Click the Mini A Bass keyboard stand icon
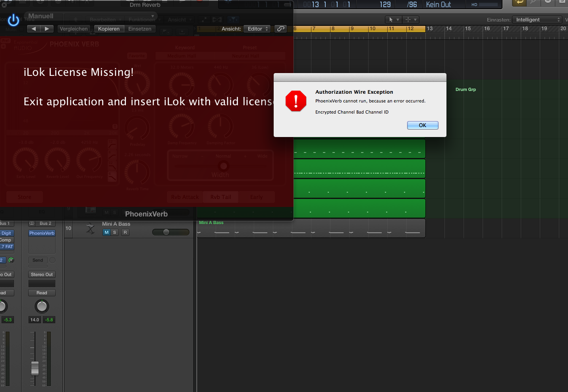 [x=91, y=228]
